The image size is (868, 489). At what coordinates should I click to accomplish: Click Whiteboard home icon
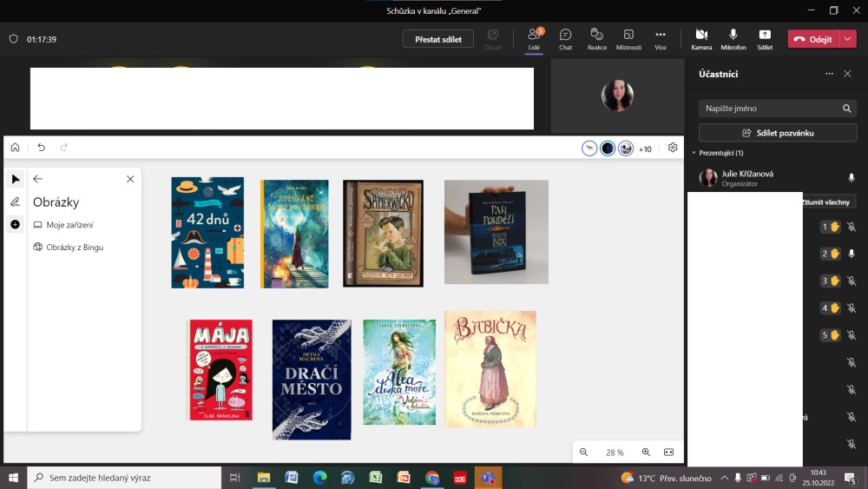click(15, 148)
